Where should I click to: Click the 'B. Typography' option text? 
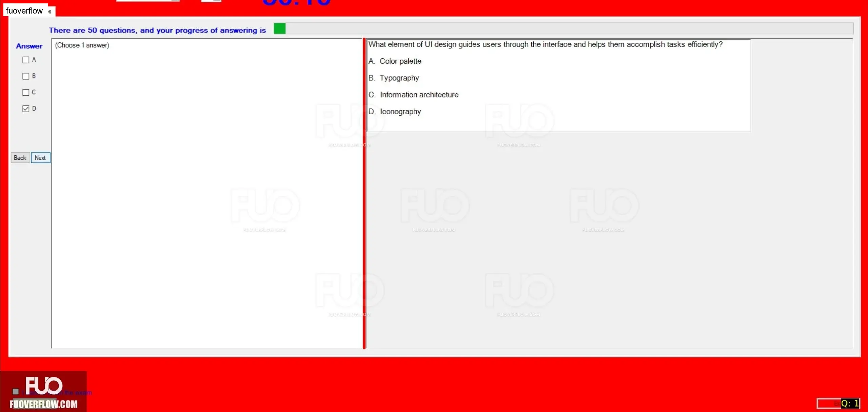tap(394, 78)
